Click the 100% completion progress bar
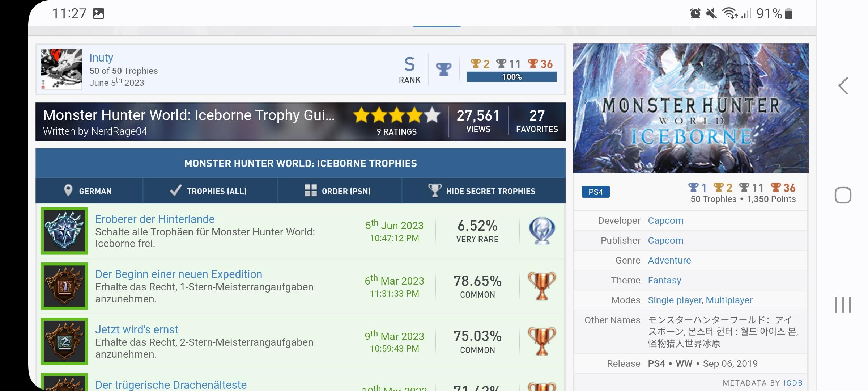 point(511,77)
